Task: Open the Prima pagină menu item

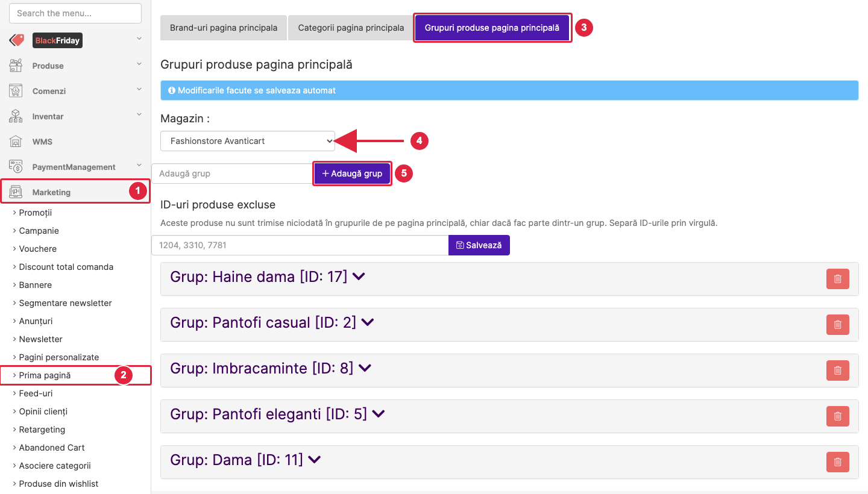Action: (x=45, y=375)
